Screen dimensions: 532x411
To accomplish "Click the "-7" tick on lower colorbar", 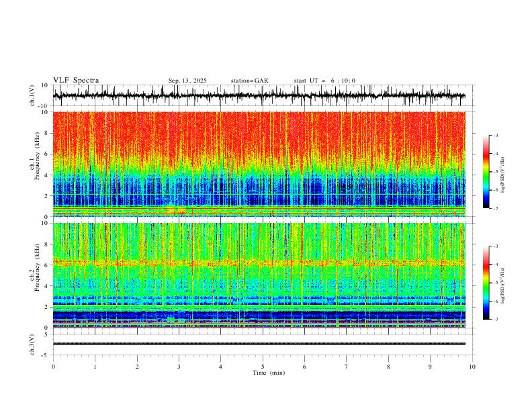I will click(x=495, y=319).
